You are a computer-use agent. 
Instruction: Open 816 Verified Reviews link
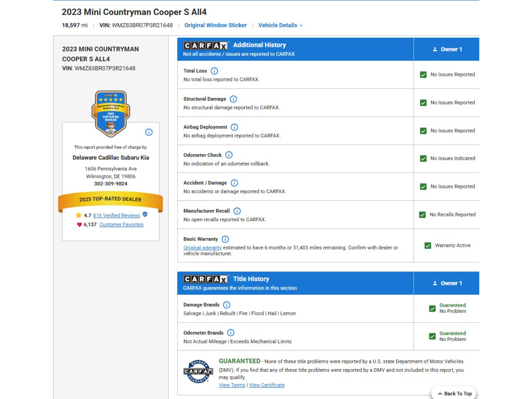pos(116,215)
